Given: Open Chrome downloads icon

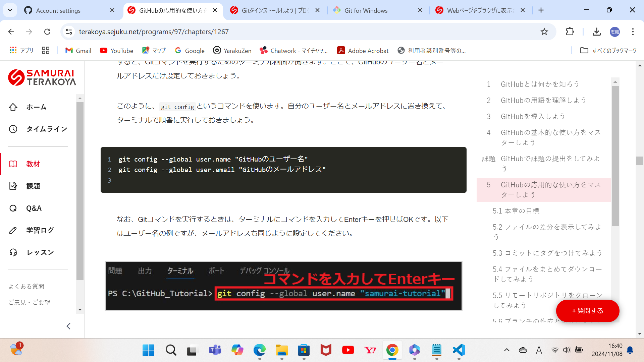Looking at the screenshot, I should (596, 32).
